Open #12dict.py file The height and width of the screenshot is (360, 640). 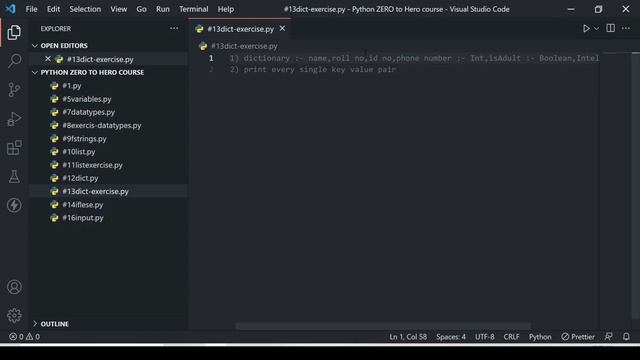[x=109, y=178]
